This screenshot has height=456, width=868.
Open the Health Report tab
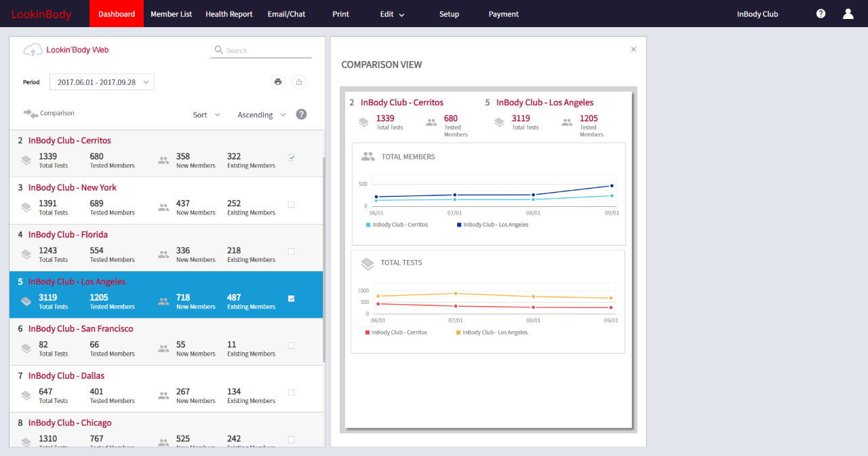pyautogui.click(x=229, y=14)
